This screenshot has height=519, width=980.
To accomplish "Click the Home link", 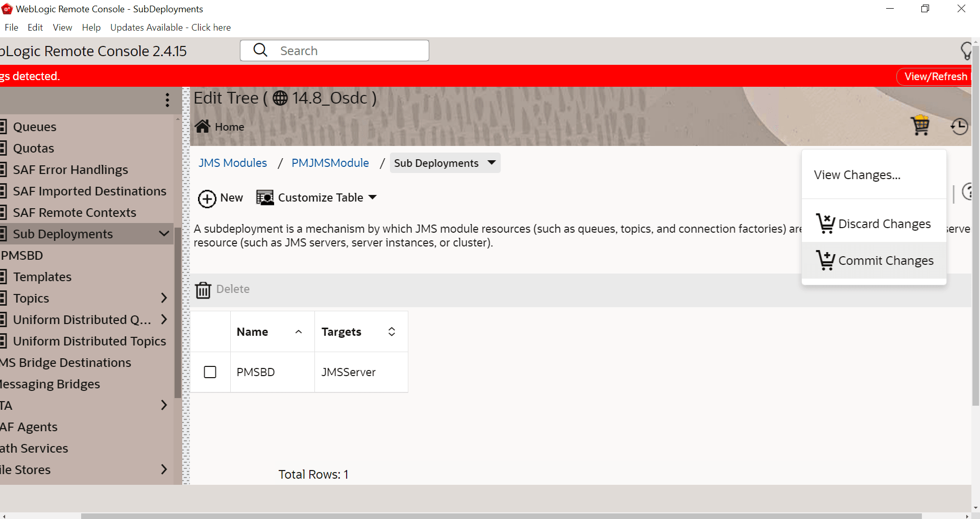I will pyautogui.click(x=230, y=127).
